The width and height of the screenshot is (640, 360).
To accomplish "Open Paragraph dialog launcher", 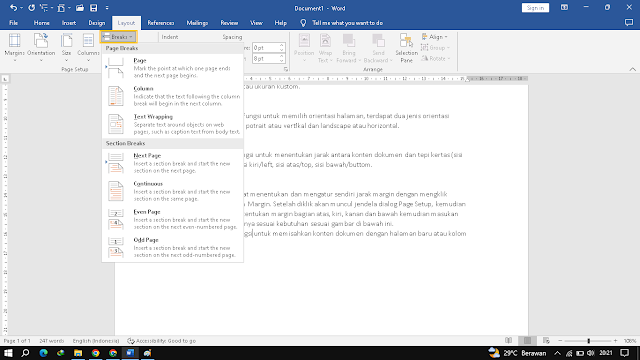I will coord(286,69).
